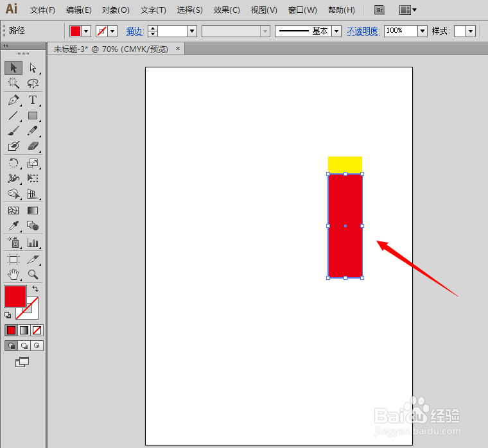Select the Free Transform tool
This screenshot has height=448, width=488.
point(33,178)
